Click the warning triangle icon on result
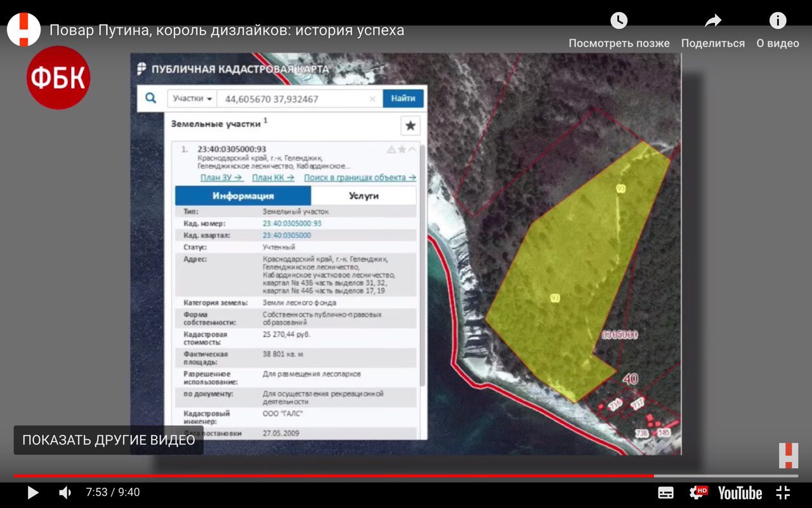Image resolution: width=812 pixels, height=508 pixels. [x=391, y=149]
